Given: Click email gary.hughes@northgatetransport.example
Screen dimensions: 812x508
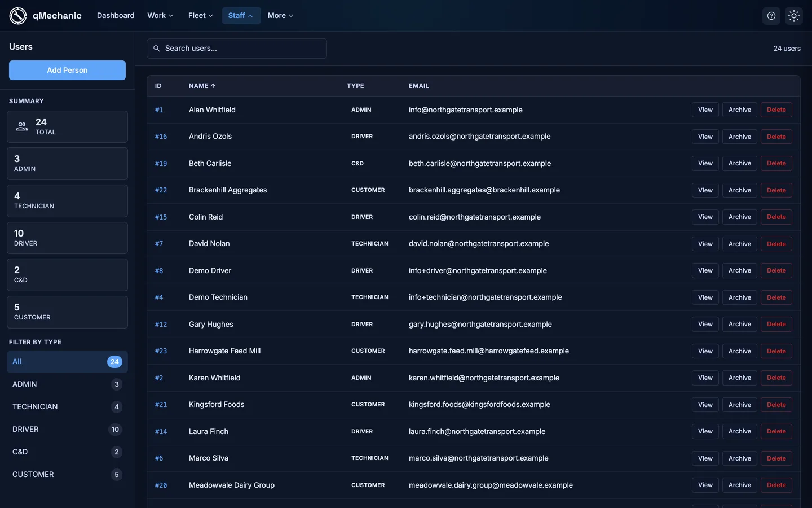Looking at the screenshot, I should [480, 325].
